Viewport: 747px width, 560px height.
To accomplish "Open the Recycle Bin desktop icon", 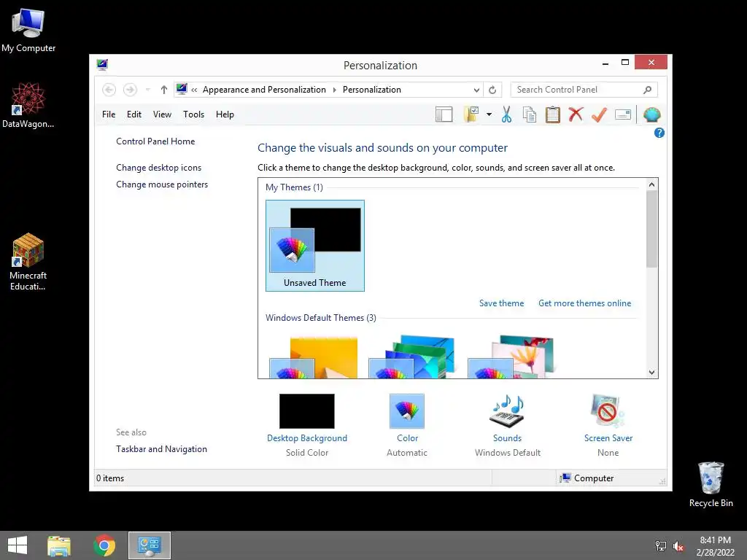I will pos(711,484).
